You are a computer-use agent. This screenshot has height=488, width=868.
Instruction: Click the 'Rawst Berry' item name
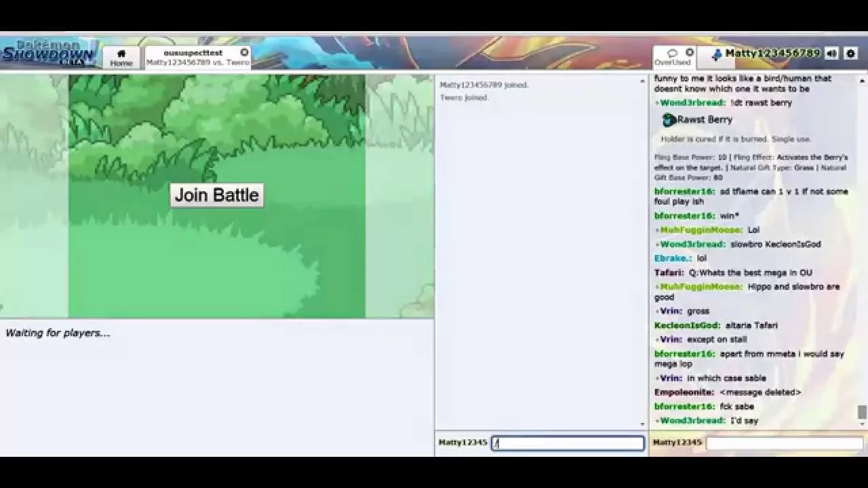pyautogui.click(x=705, y=120)
